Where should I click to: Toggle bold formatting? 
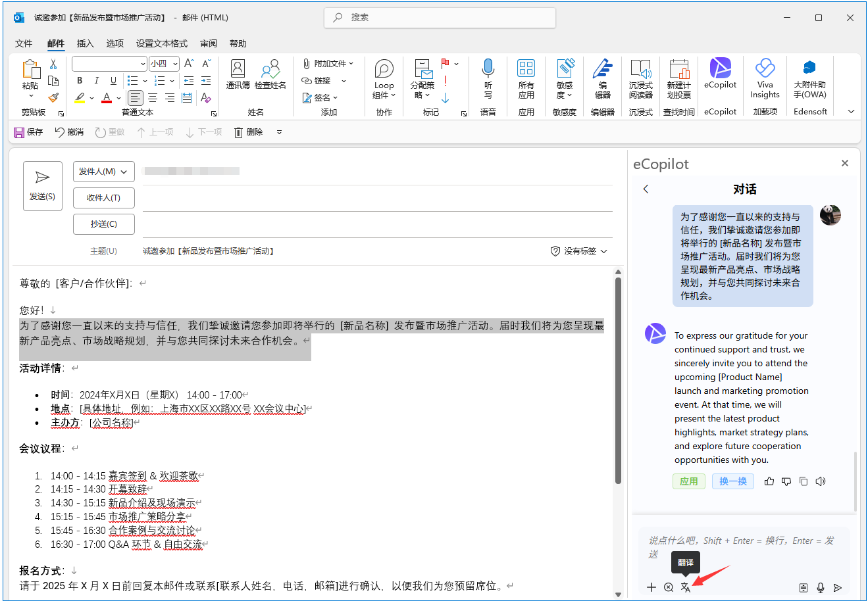80,80
